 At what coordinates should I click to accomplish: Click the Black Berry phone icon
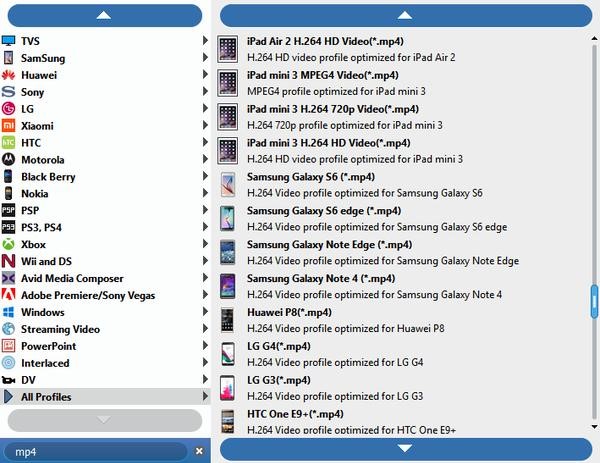8,176
